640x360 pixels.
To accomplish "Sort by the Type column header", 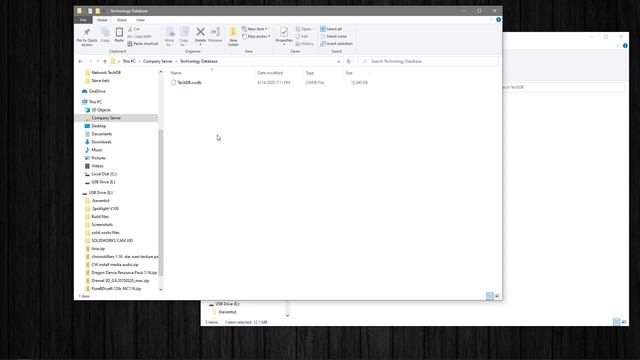I will coord(324,73).
